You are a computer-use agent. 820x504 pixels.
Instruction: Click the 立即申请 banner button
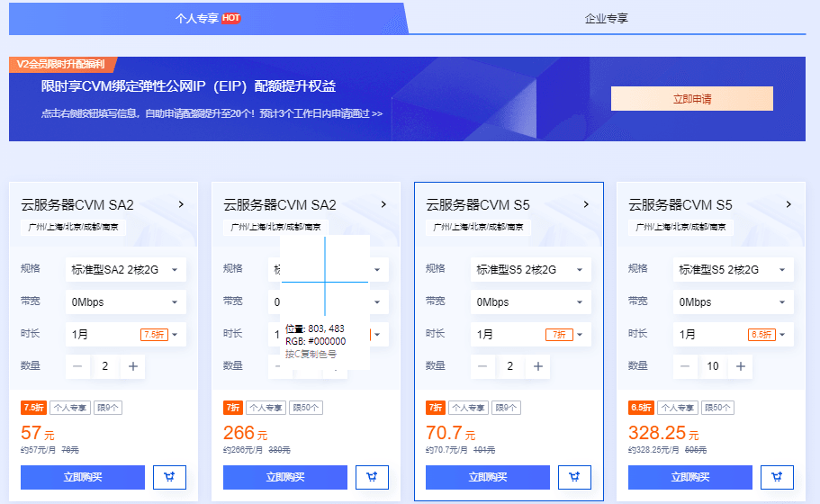(692, 99)
